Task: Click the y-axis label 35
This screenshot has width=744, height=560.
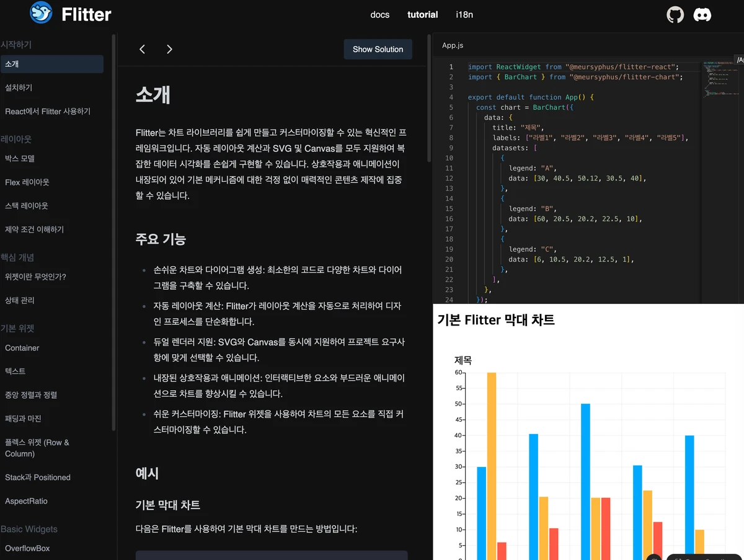Action: coord(458,451)
